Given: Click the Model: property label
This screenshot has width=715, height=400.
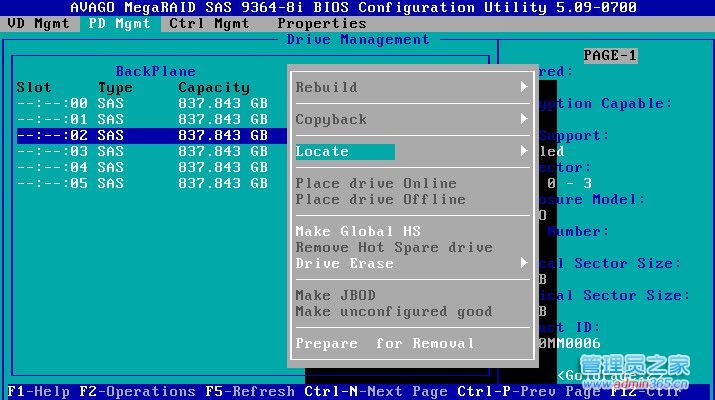Looking at the screenshot, I should pos(619,199).
